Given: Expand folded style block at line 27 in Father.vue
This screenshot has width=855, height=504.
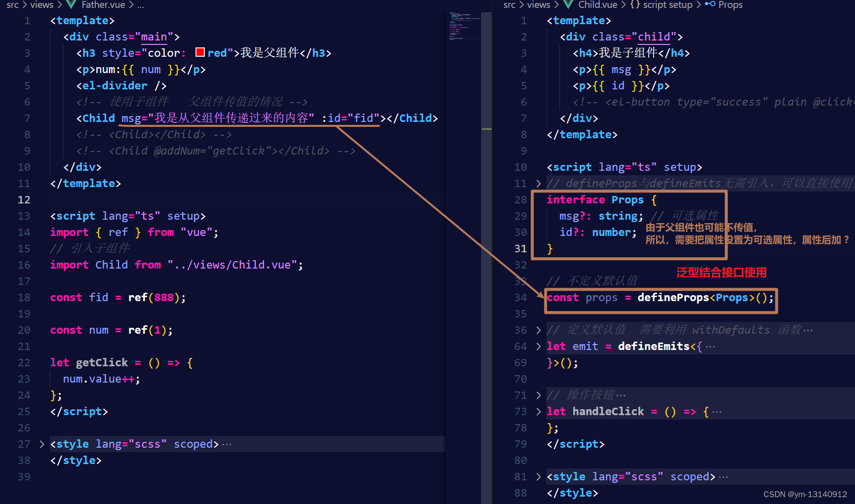Looking at the screenshot, I should [42, 444].
